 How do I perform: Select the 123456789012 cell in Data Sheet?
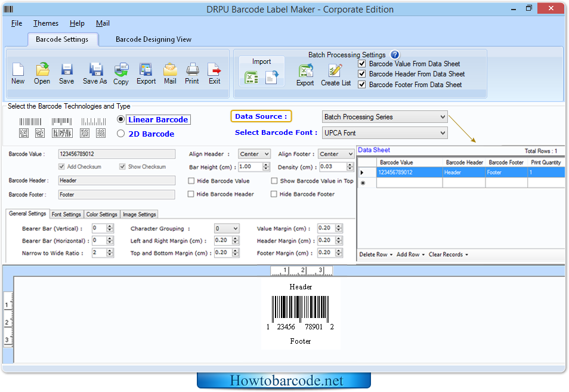[x=409, y=172]
